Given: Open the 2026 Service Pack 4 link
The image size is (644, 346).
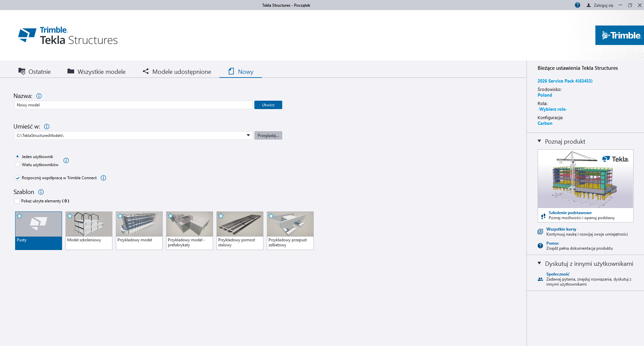Looking at the screenshot, I should pos(565,81).
